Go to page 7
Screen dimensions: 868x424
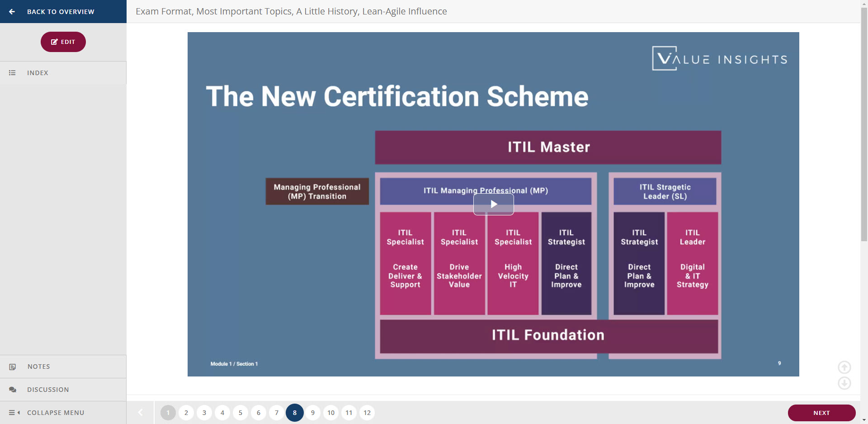[277, 413]
